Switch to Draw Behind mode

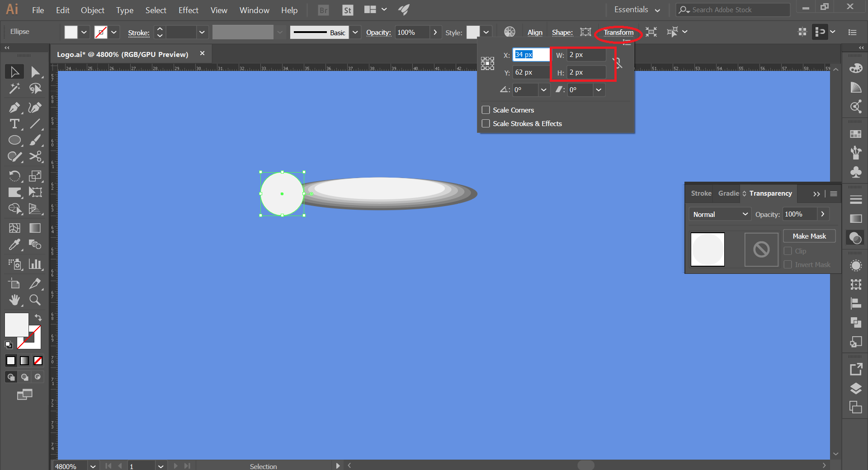click(x=24, y=377)
